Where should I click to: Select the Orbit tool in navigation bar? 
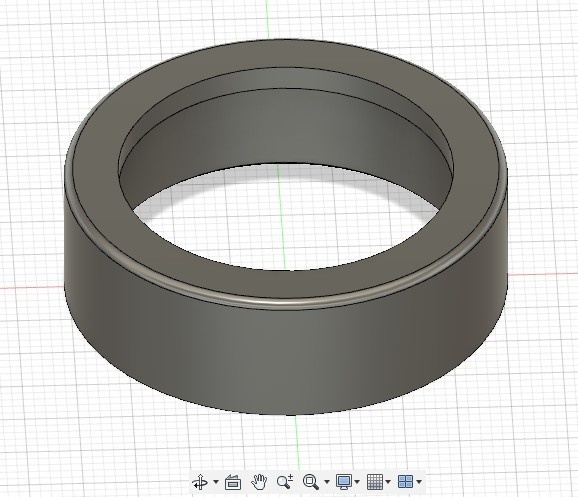point(201,482)
